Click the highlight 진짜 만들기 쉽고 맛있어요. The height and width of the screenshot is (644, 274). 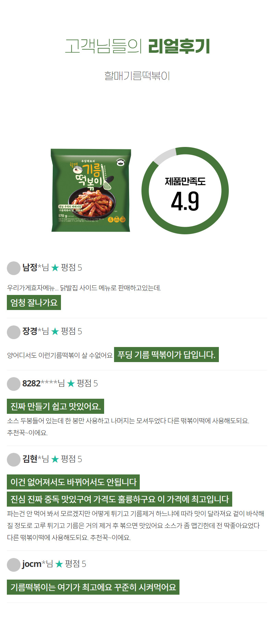point(55,406)
